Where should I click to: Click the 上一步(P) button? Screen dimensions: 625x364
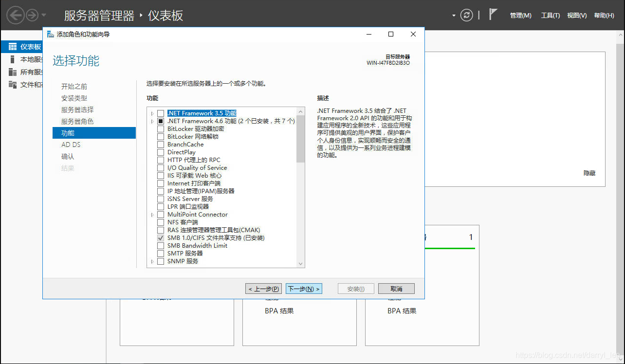click(263, 289)
